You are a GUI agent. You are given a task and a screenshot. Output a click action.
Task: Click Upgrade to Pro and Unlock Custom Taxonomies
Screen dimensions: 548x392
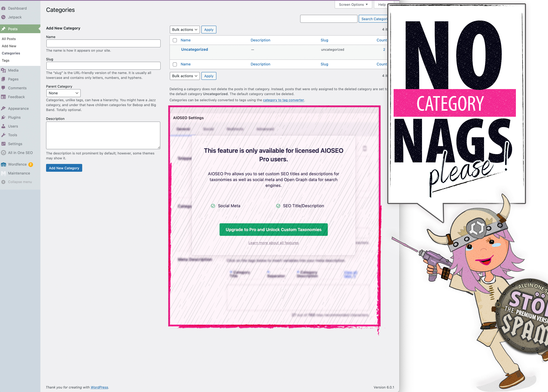pyautogui.click(x=274, y=230)
